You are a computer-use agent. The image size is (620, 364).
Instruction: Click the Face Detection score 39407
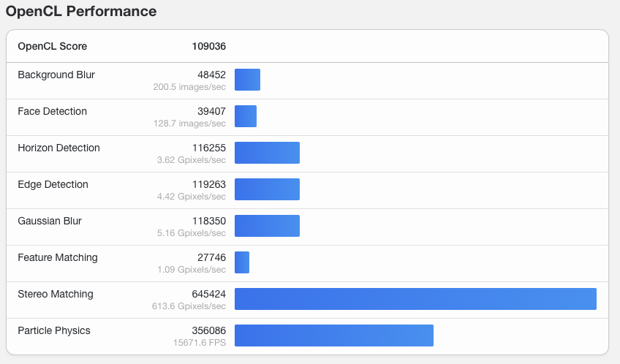pos(211,111)
